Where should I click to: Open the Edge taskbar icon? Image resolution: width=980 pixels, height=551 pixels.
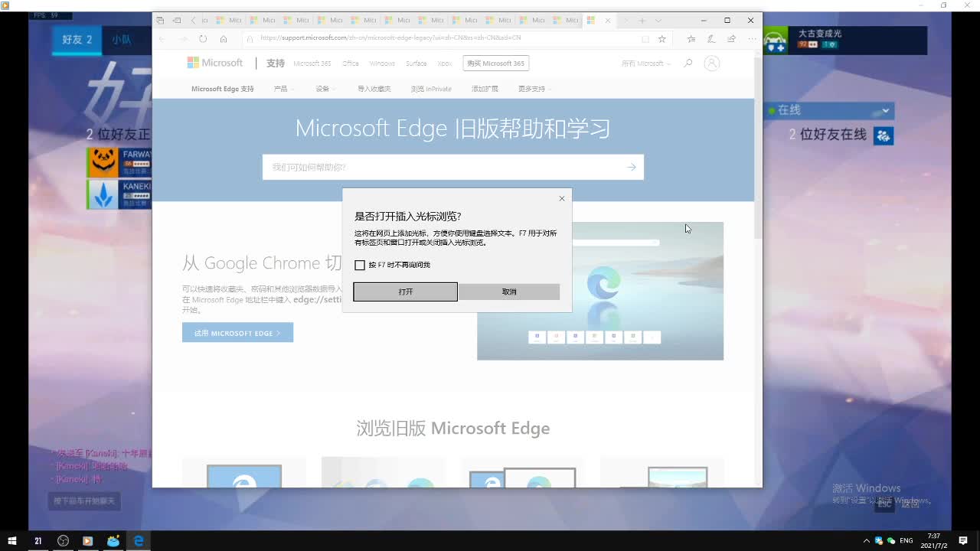point(139,541)
